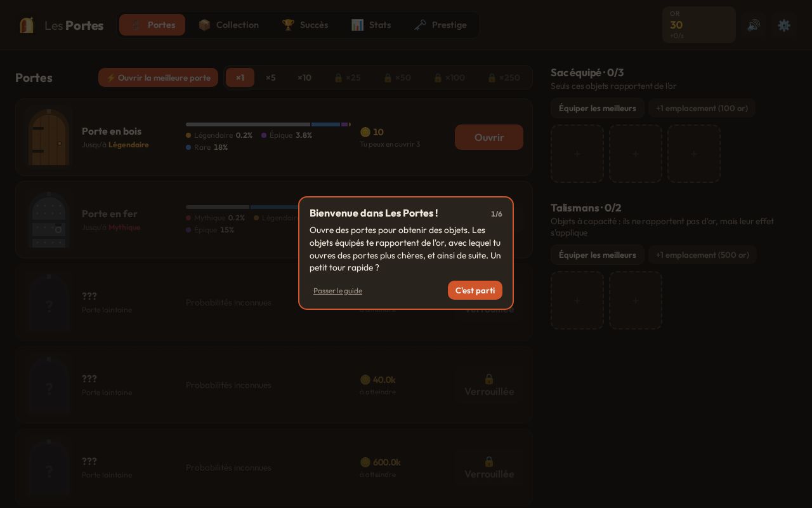Viewport: 812px width, 508px height.
Task: Select the locked ×25 multiplier
Action: [x=348, y=77]
